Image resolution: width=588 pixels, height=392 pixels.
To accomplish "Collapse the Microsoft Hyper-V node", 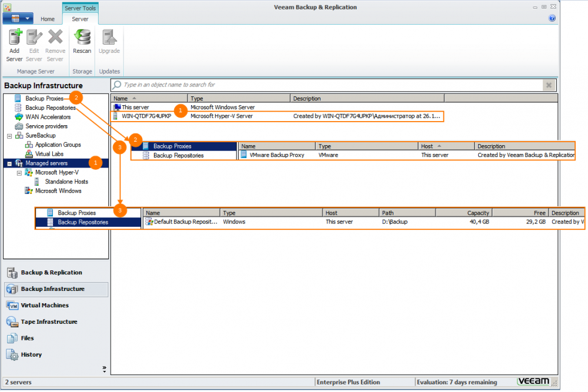I will [x=19, y=173].
